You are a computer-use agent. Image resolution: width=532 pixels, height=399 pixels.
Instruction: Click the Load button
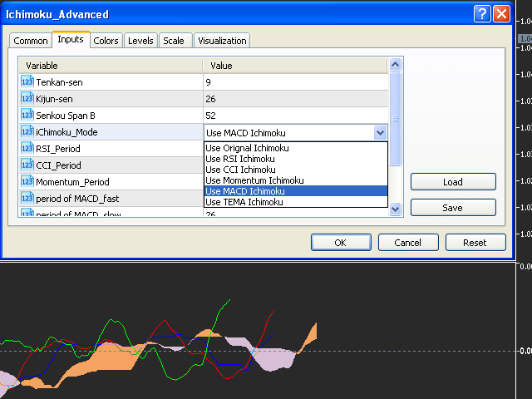tap(453, 181)
